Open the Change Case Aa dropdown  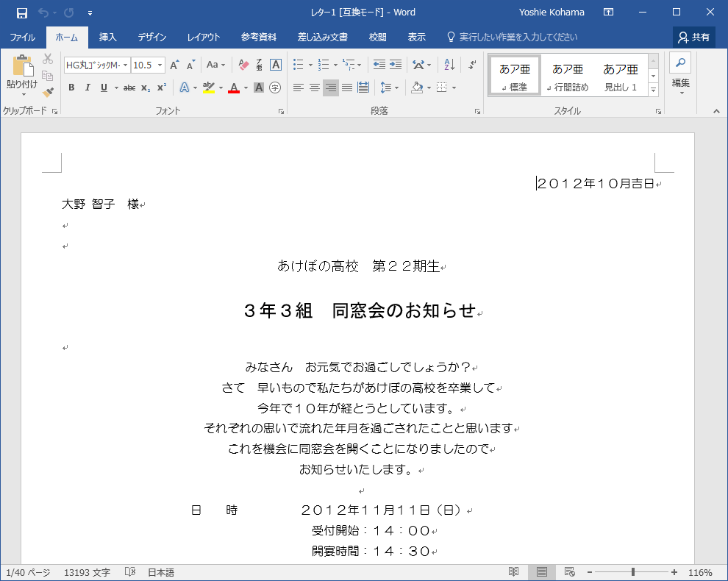[216, 65]
